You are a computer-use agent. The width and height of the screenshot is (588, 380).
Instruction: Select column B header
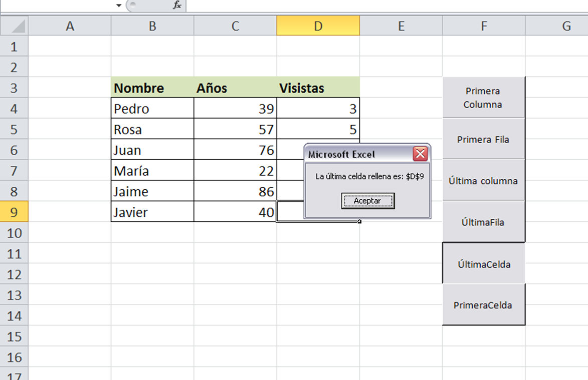pyautogui.click(x=152, y=26)
